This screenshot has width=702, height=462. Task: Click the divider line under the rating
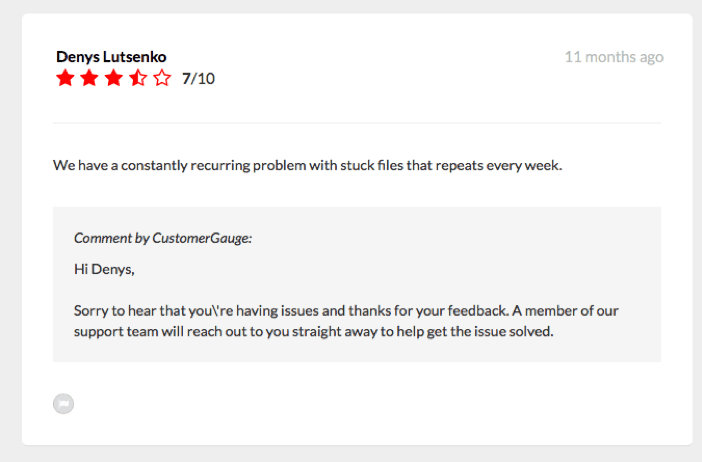click(x=357, y=123)
